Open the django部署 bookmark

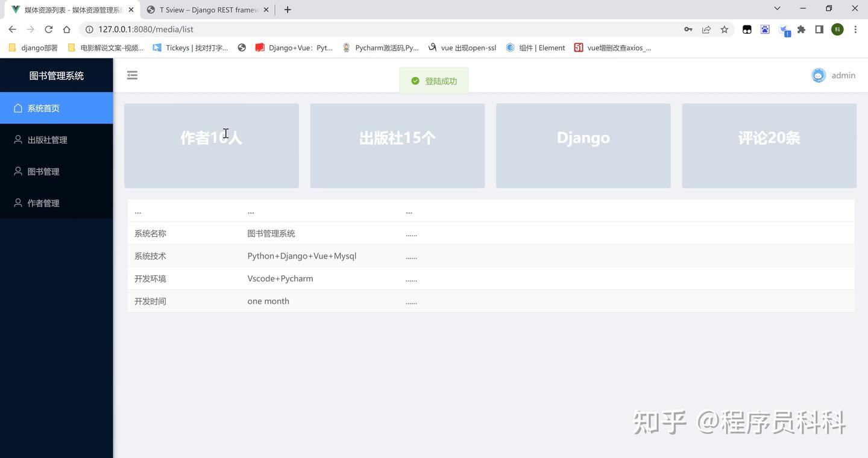(33, 48)
